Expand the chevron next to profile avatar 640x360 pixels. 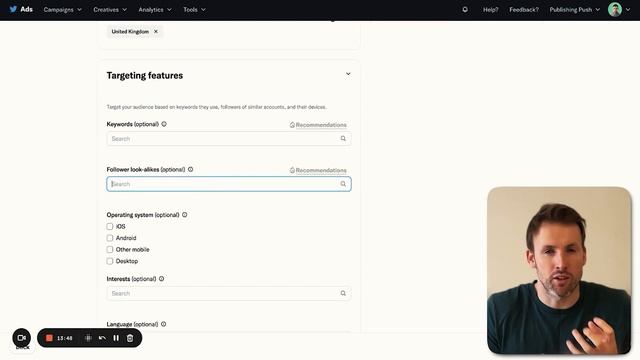(x=628, y=9)
